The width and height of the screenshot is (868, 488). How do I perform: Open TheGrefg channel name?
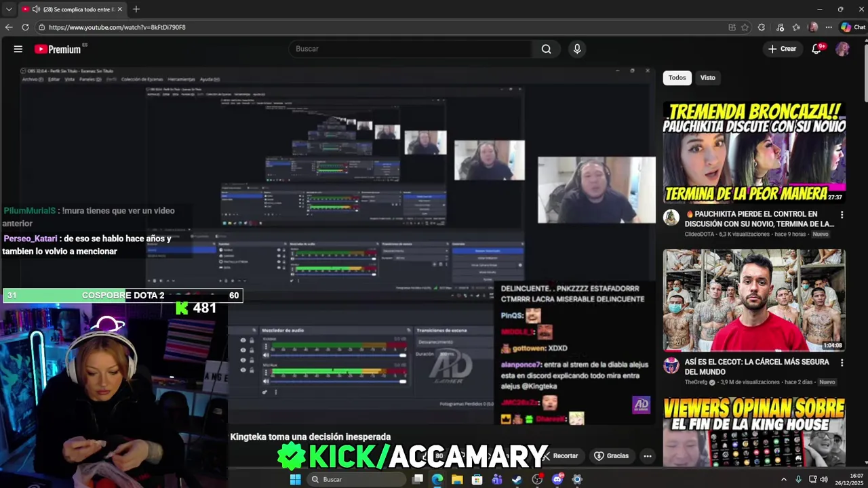coord(696,382)
